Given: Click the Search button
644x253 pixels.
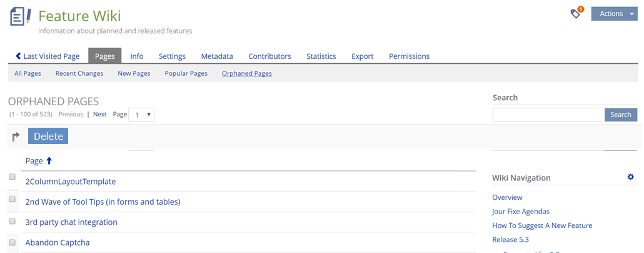Looking at the screenshot, I should (x=620, y=115).
